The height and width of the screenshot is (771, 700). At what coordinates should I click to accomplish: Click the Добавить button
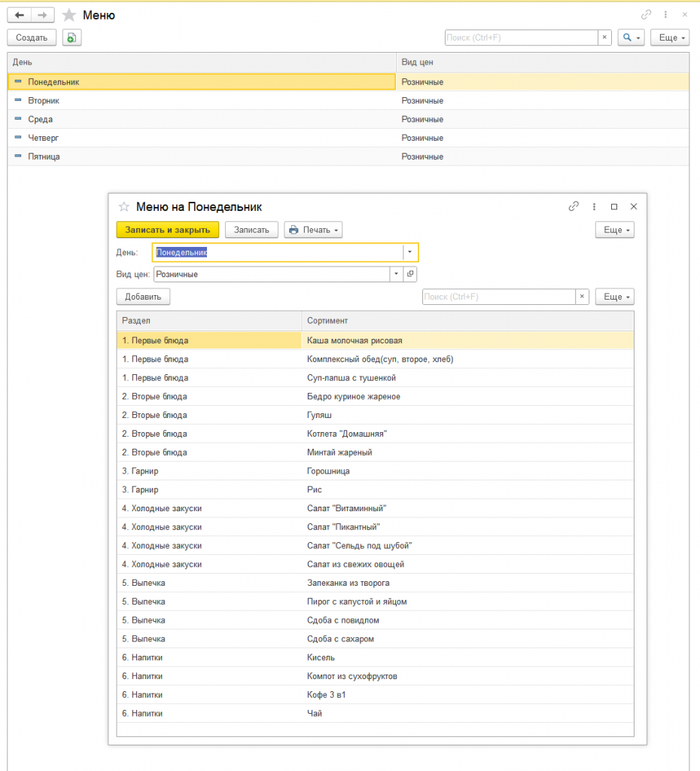(143, 297)
